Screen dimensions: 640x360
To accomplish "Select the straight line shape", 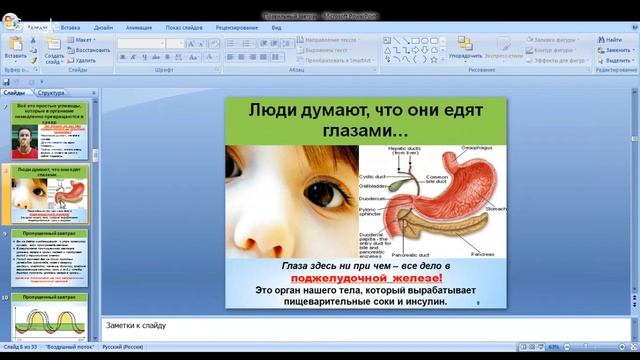I will (x=397, y=40).
